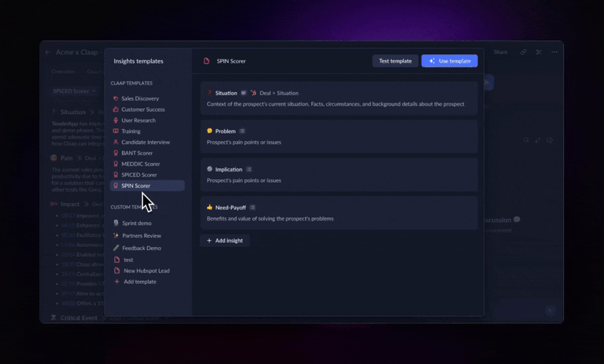Click the Deal > Situation mapping label
The height and width of the screenshot is (364, 604).
(x=279, y=93)
